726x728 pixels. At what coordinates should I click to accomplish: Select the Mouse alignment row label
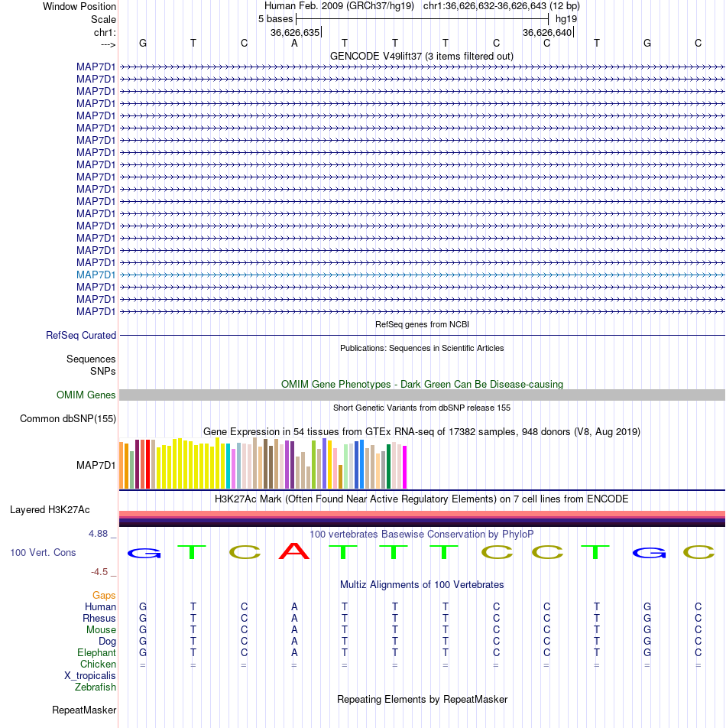pyautogui.click(x=101, y=630)
